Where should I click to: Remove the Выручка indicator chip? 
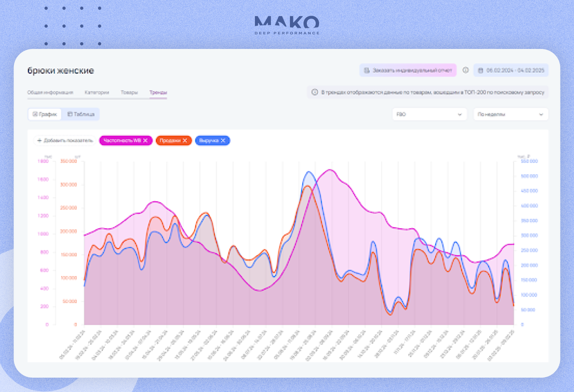tap(223, 141)
